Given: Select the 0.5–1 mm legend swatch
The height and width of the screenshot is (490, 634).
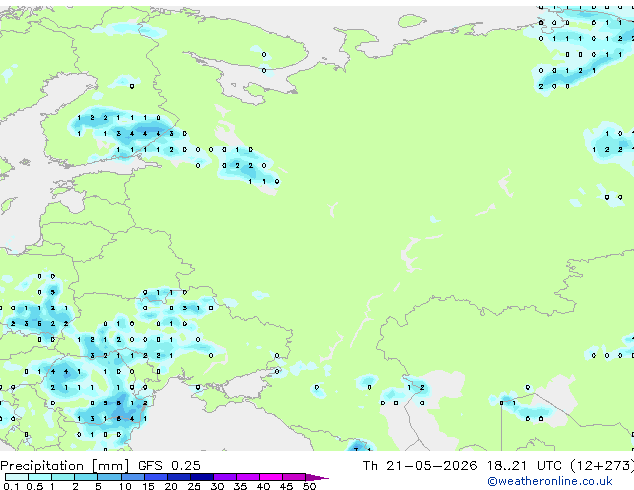Looking at the screenshot, I should [x=40, y=477].
